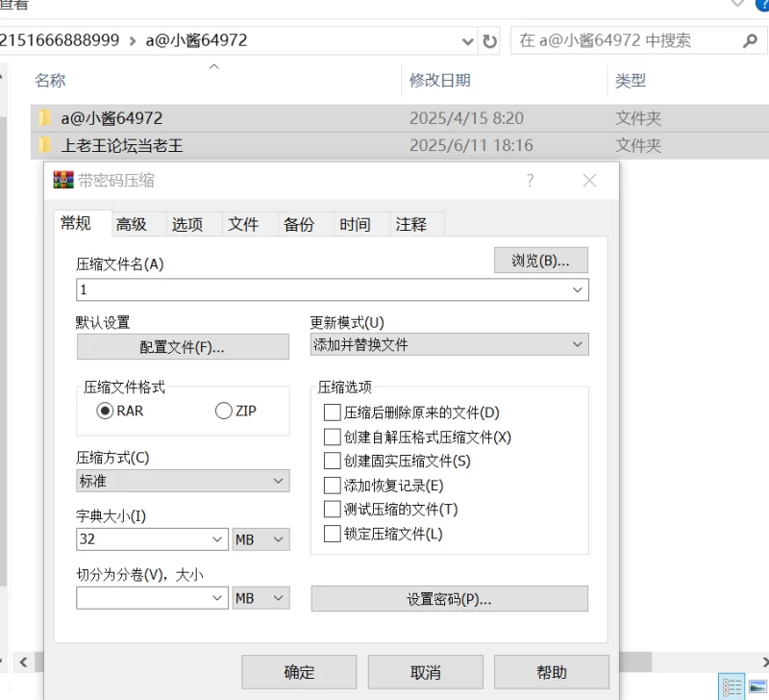Screen dimensions: 769x700
Task: Click breadcrumb chevron before a@小酱64972
Action: [x=133, y=40]
